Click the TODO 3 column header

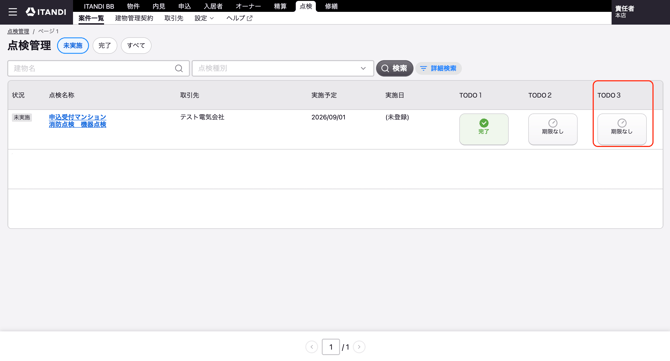pyautogui.click(x=609, y=95)
